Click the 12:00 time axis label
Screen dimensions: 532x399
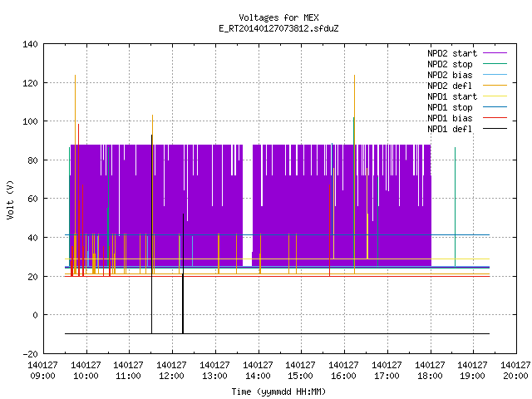tap(172, 376)
